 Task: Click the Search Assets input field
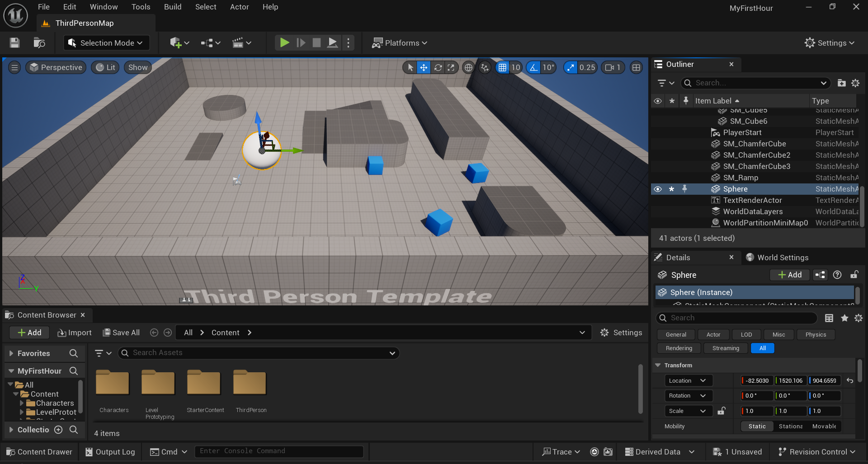pos(259,353)
